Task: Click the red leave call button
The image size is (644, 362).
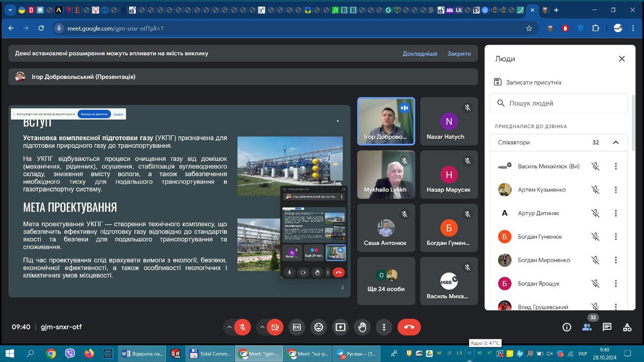Action: [409, 327]
